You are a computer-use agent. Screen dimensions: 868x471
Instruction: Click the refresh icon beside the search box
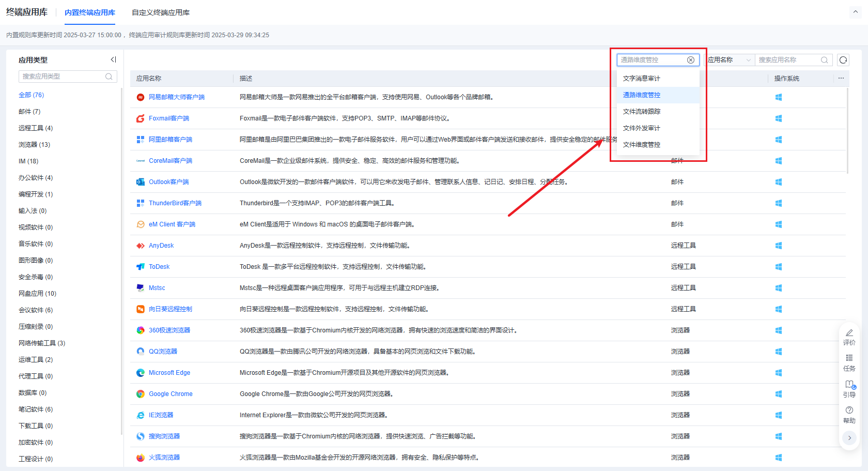[x=843, y=60]
